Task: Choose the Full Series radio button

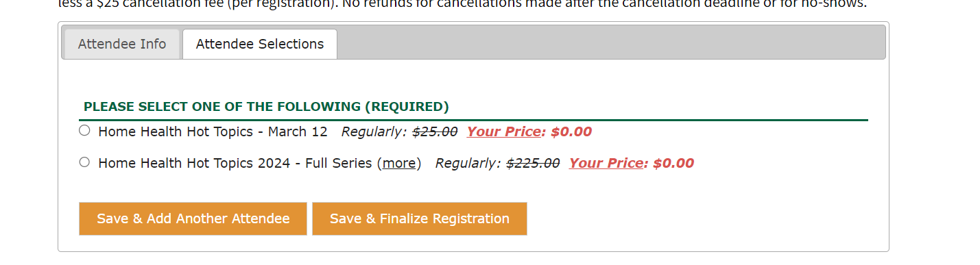Action: (84, 162)
